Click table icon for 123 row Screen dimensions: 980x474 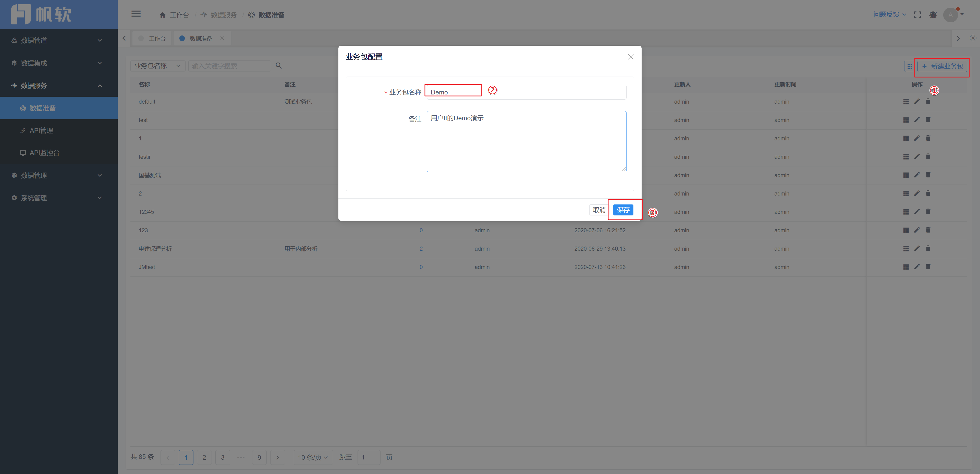906,230
